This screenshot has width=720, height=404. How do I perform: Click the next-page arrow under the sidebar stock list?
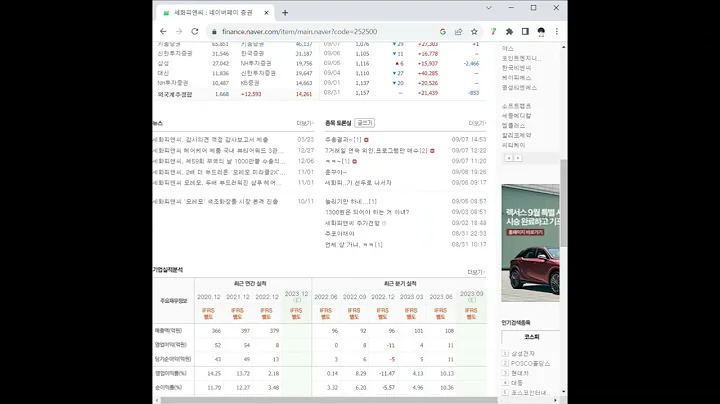click(x=518, y=158)
